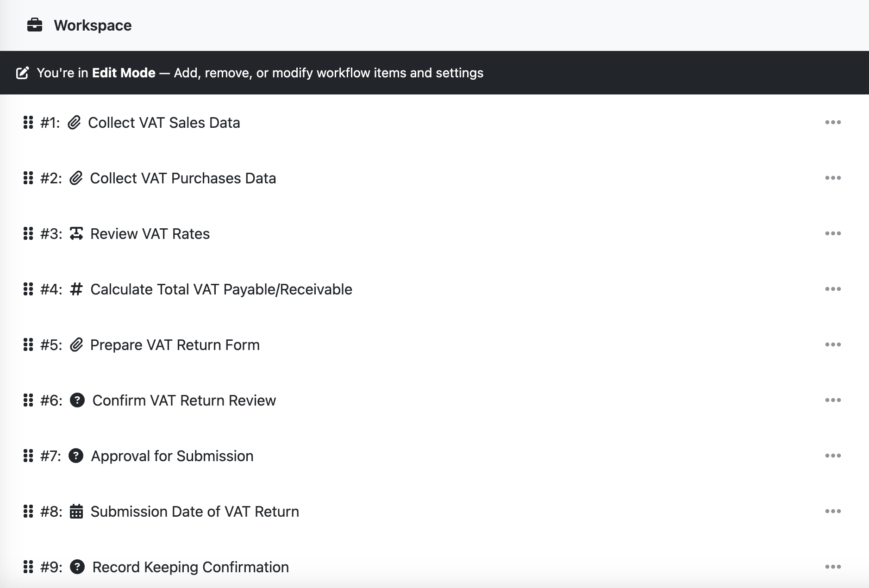This screenshot has width=869, height=588.
Task: Grab drag handle of step #6
Action: pyautogui.click(x=28, y=400)
